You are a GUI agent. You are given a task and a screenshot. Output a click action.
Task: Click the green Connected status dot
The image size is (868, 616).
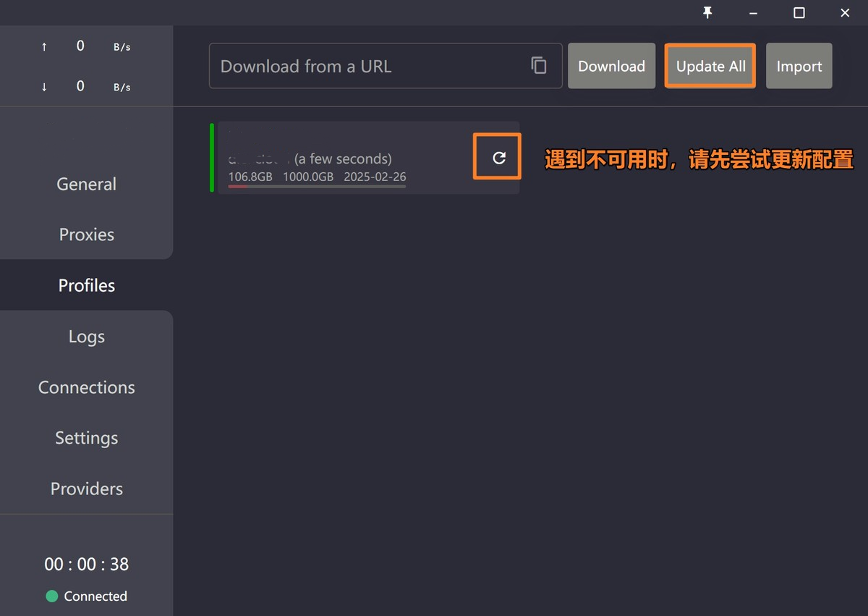51,596
